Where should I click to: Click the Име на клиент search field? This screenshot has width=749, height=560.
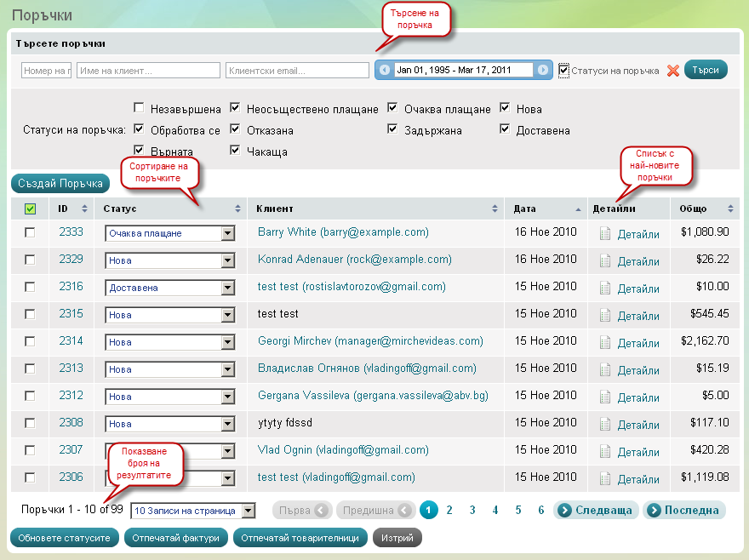tap(148, 71)
